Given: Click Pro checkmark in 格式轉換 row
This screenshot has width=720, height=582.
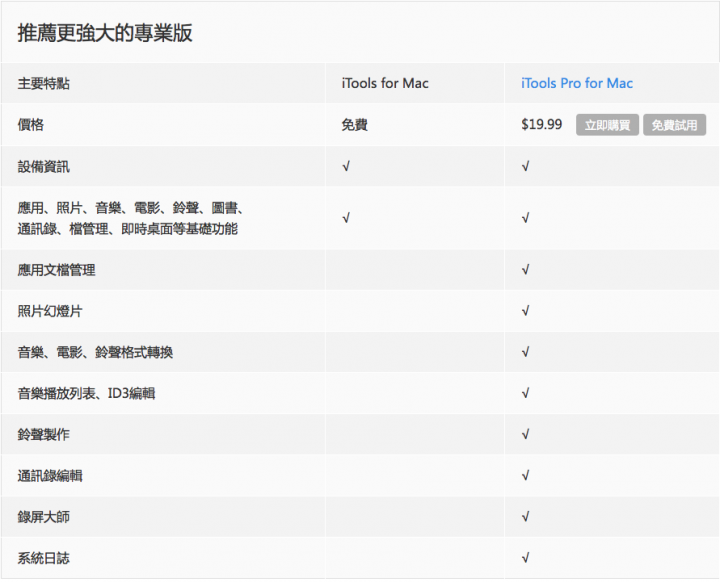Looking at the screenshot, I should click(525, 352).
